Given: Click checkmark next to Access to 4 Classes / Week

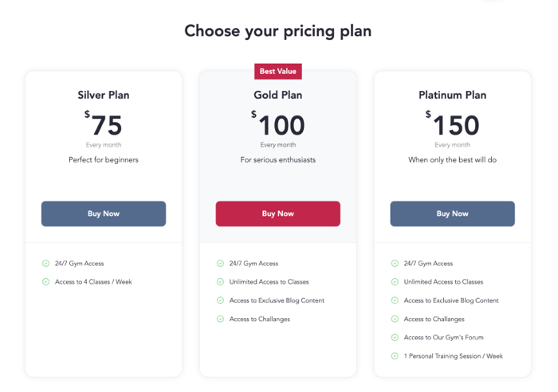Looking at the screenshot, I should 46,281.
